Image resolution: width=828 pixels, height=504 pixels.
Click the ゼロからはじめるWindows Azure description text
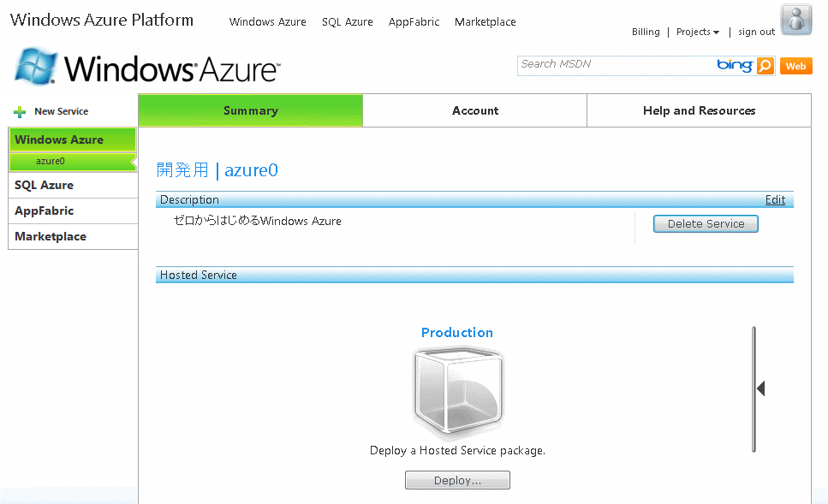click(x=257, y=221)
